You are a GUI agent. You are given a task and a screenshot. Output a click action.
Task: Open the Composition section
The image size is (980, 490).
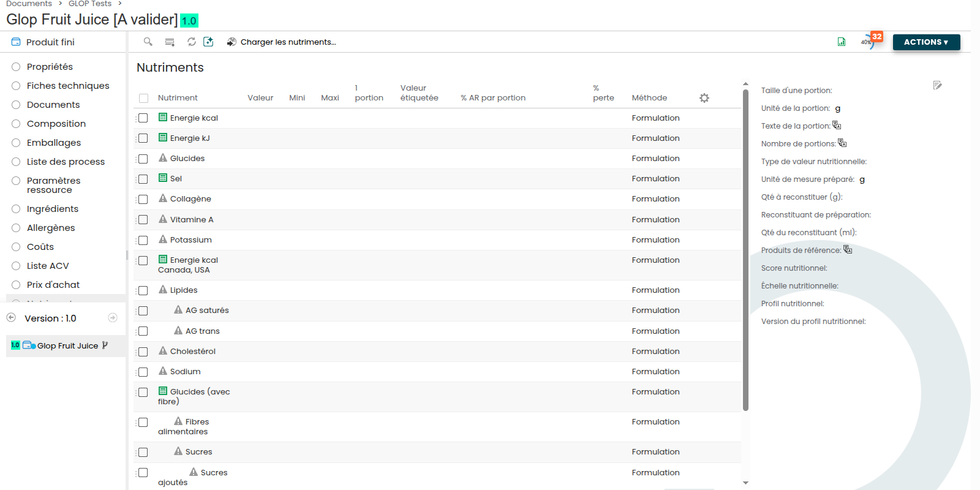tap(56, 124)
